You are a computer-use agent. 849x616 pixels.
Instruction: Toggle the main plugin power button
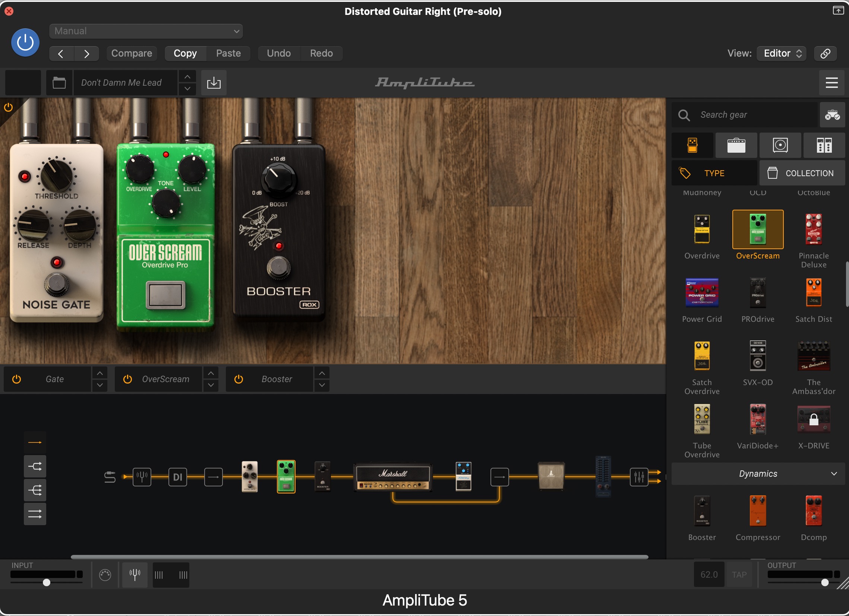click(x=25, y=42)
